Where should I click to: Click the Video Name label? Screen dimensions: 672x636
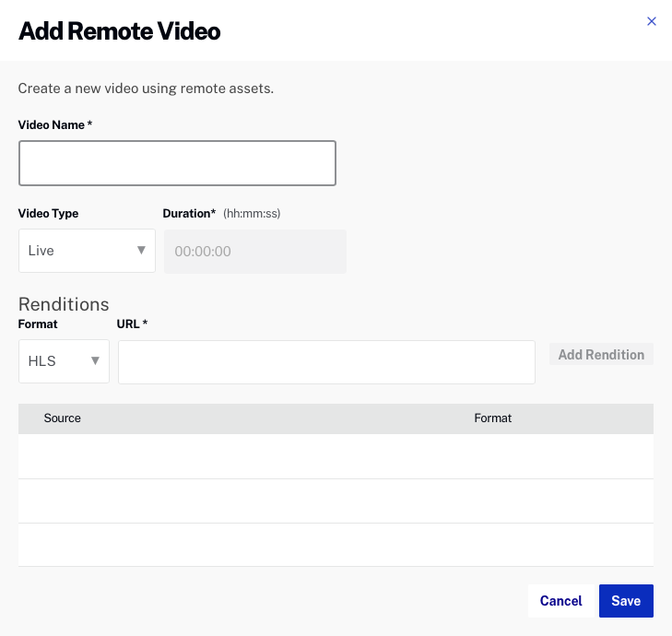[54, 124]
